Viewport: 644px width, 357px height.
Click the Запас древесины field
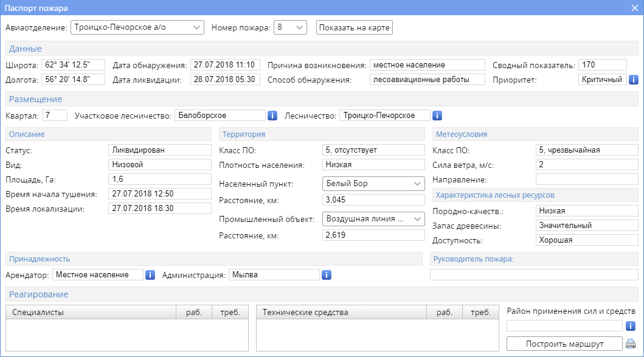click(x=587, y=226)
